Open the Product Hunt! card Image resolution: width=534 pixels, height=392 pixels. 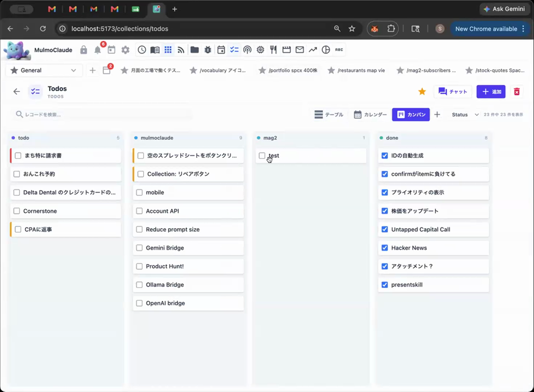[x=188, y=266]
